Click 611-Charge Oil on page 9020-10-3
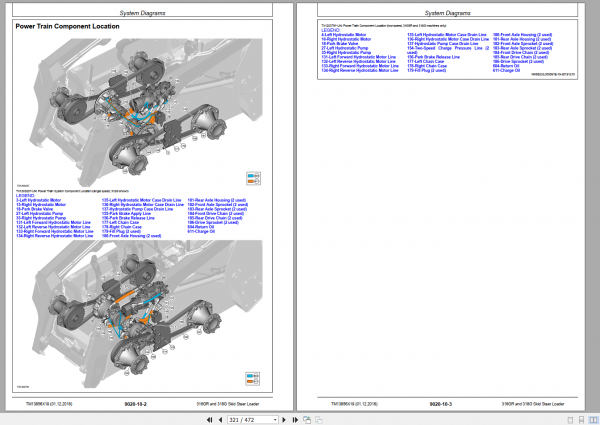 [x=506, y=70]
